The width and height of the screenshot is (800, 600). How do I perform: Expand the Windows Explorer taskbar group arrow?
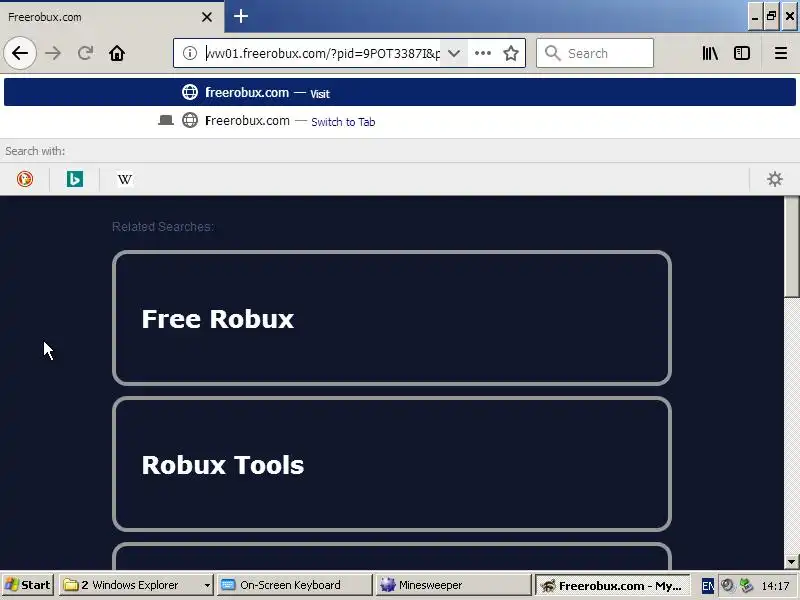(207, 585)
